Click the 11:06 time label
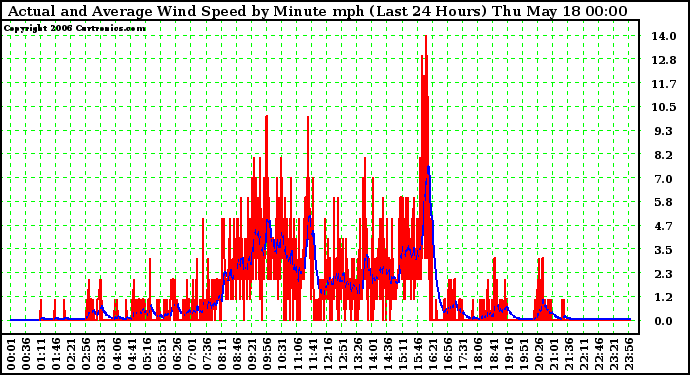Viewport: 690px width, 375px height. [297, 354]
